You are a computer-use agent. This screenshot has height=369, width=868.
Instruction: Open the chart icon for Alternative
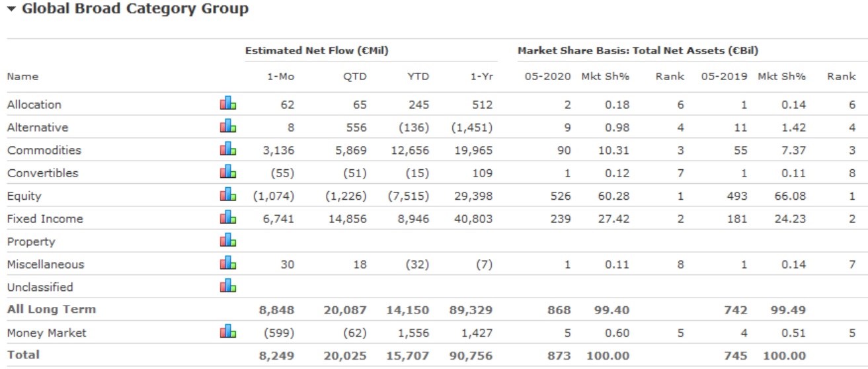[227, 126]
